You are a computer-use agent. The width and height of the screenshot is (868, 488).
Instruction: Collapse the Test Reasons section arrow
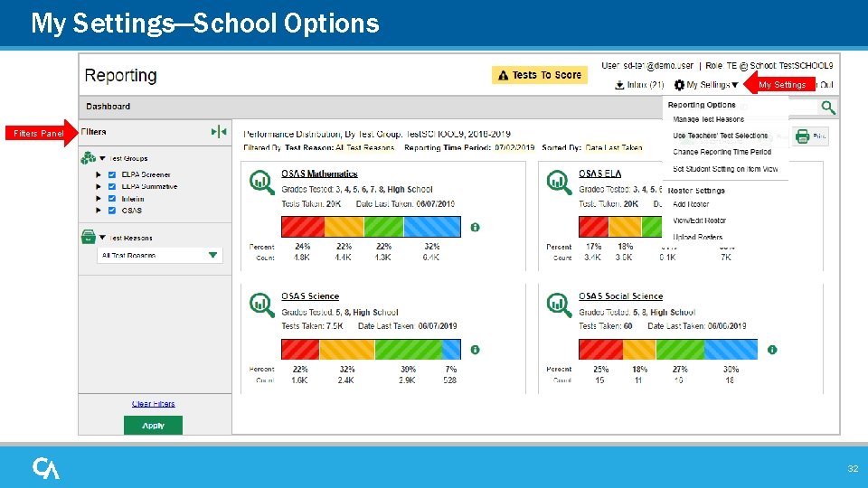coord(102,238)
